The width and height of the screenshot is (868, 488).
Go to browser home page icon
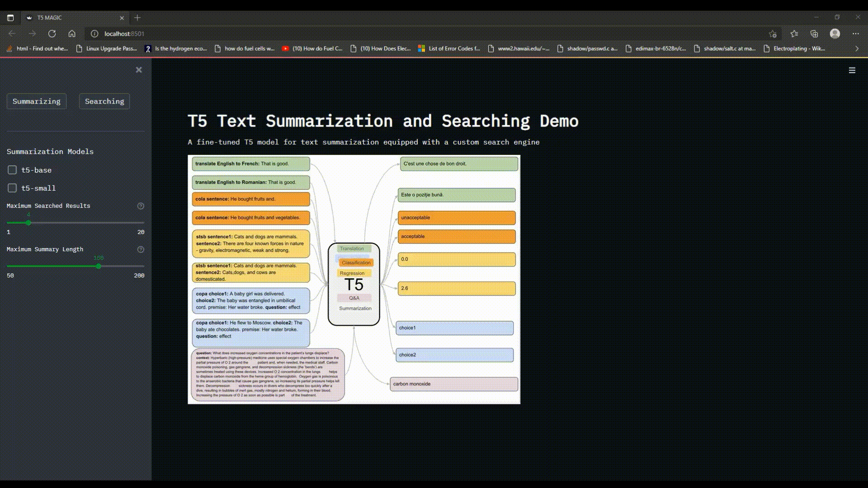coord(72,33)
